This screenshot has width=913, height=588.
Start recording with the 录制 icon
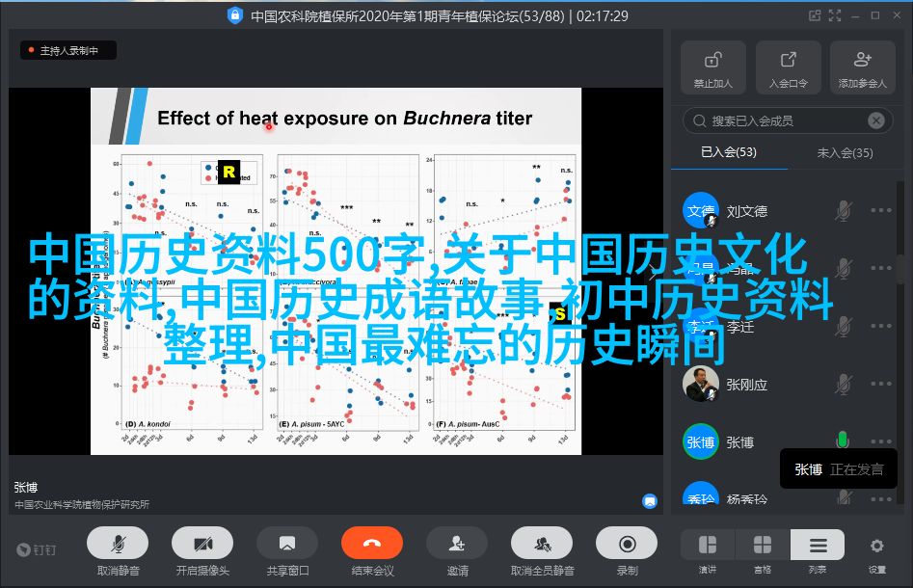[x=627, y=545]
